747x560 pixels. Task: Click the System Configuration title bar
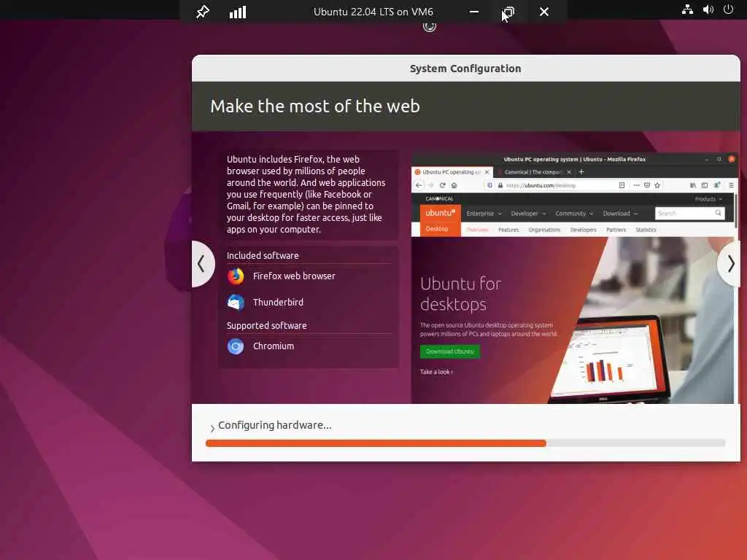pyautogui.click(x=465, y=69)
